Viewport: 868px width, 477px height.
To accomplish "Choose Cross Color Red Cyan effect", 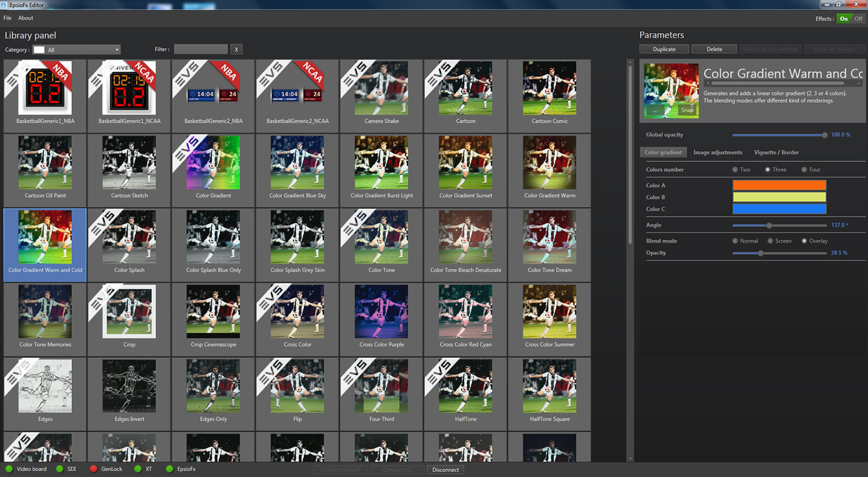I will click(466, 320).
